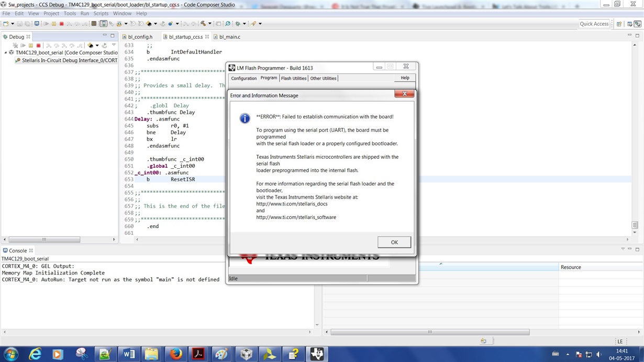Open the Project menu

[51, 13]
